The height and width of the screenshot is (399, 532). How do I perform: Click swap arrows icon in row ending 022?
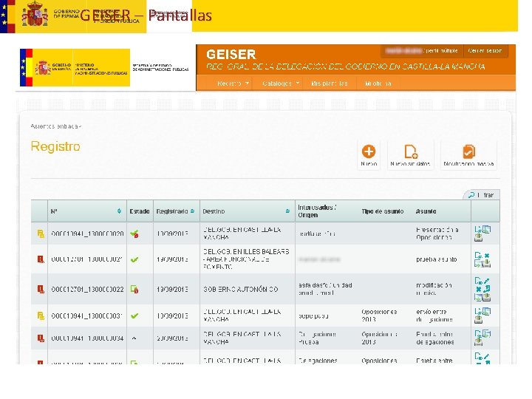click(x=487, y=289)
